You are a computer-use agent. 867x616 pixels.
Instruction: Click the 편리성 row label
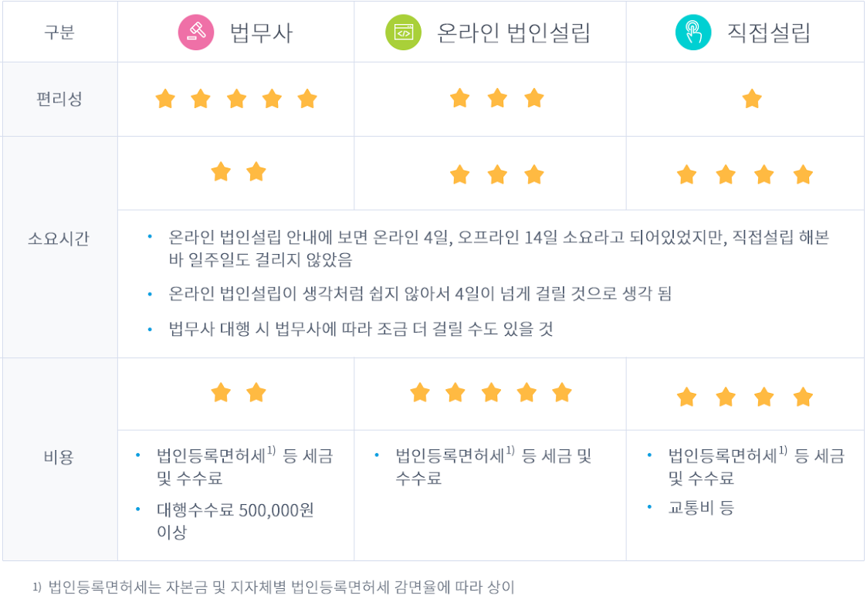[59, 99]
